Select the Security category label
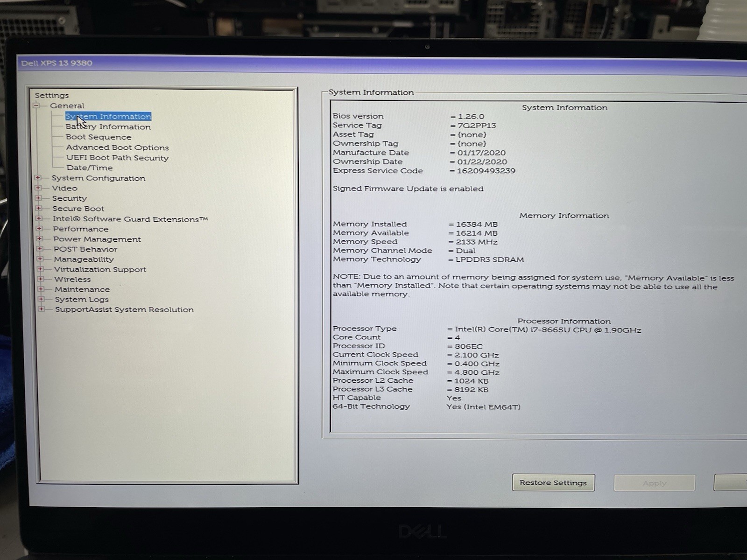This screenshot has height=560, width=747. click(70, 198)
